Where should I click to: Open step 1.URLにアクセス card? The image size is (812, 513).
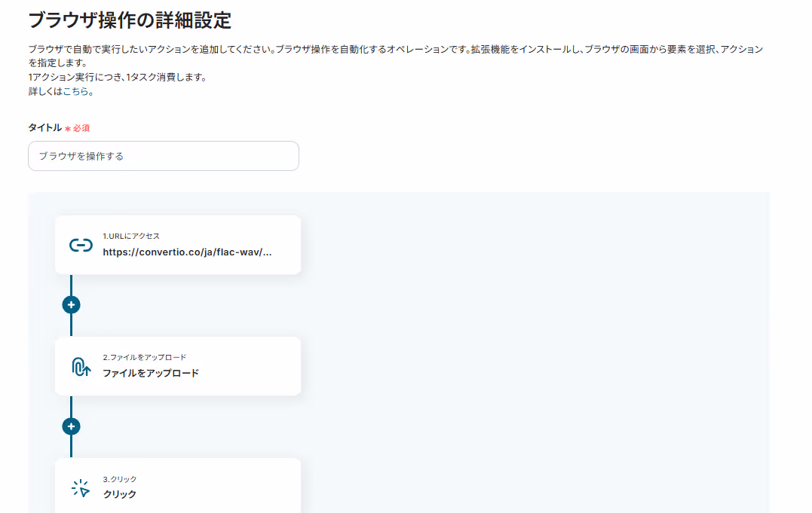pos(178,245)
